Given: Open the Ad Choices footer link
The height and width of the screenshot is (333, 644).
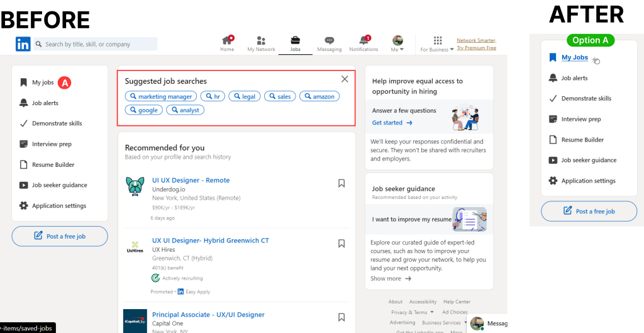Looking at the screenshot, I should point(455,312).
